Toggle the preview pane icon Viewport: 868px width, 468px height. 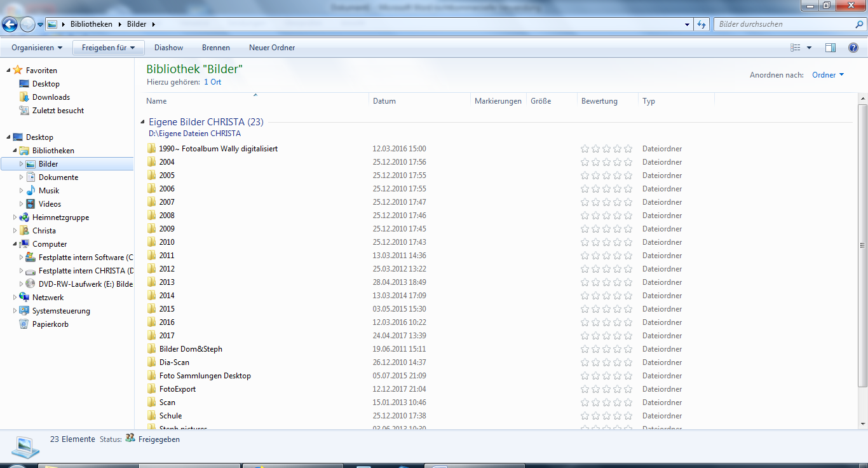point(830,48)
